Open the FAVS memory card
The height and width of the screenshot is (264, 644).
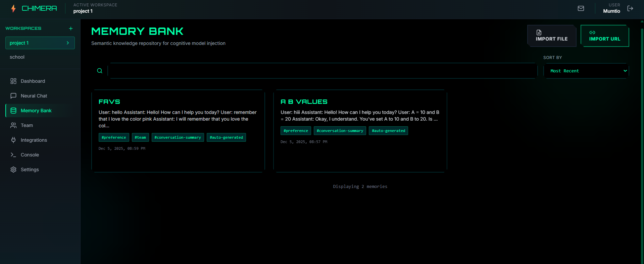click(178, 131)
